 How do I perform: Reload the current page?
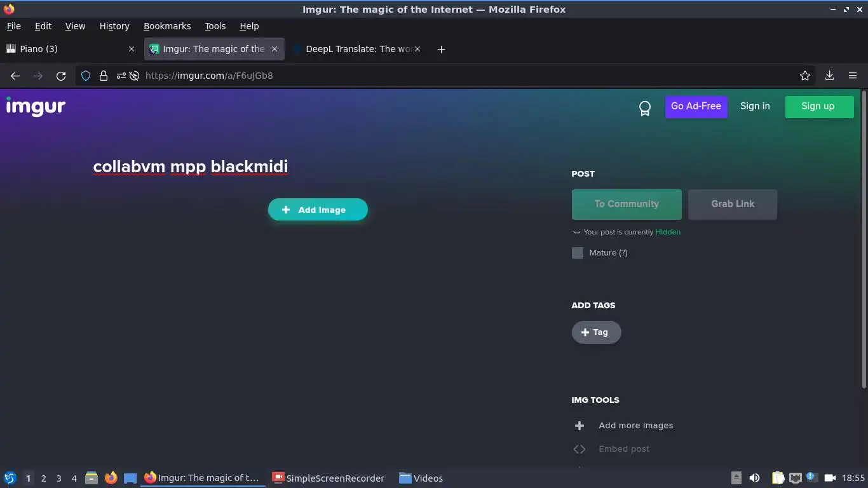(61, 76)
